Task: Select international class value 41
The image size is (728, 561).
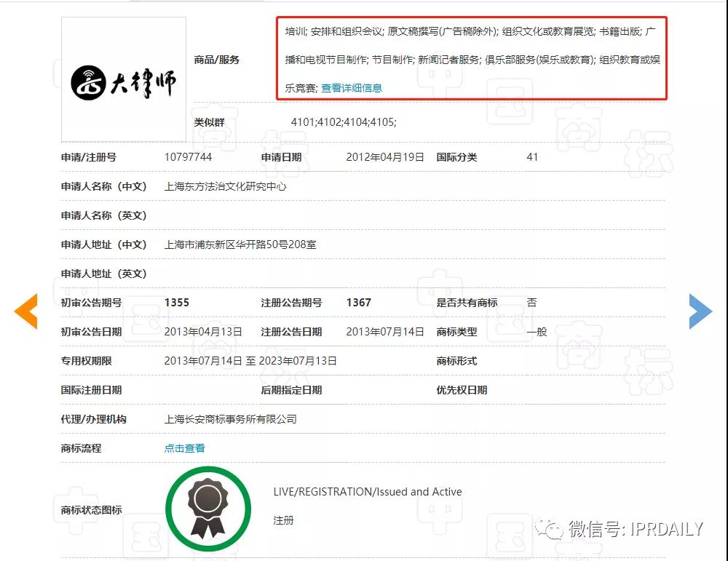Action: [532, 157]
